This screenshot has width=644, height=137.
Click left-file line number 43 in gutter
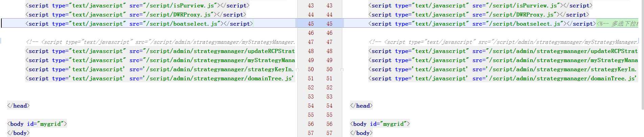311,5
